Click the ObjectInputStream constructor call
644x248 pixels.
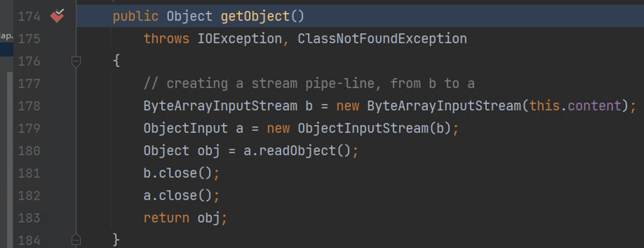click(x=363, y=128)
